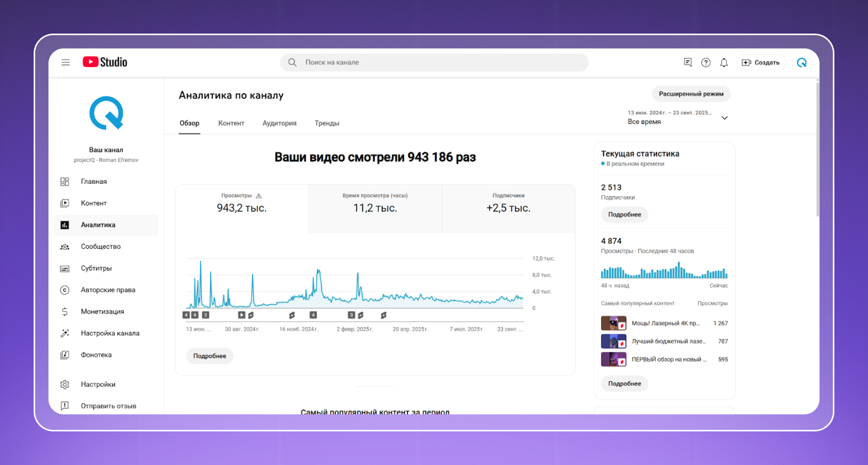Open the Мощь! Лазерный 4K video thumbnail
This screenshot has width=868, height=465.
click(x=614, y=323)
